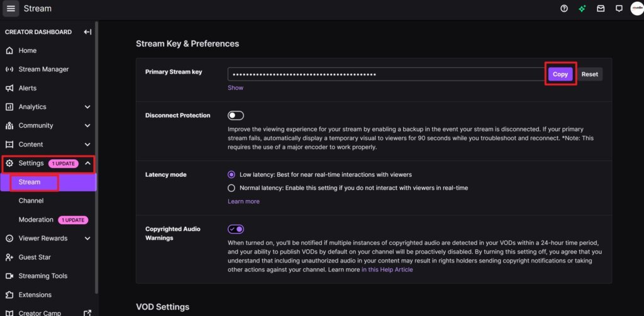Image resolution: width=644 pixels, height=316 pixels.
Task: Open the whispers chat bubble icon
Action: tap(619, 9)
